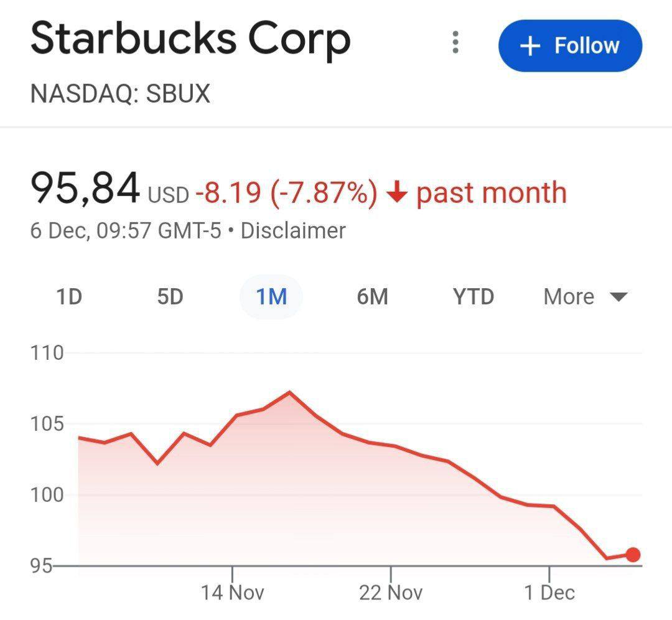
Task: Click the plus icon in Follow button
Action: pos(530,46)
